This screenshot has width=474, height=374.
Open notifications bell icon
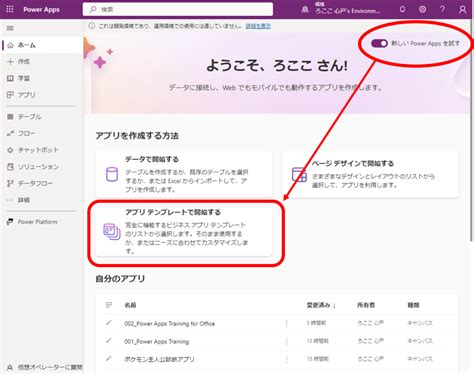(403, 9)
